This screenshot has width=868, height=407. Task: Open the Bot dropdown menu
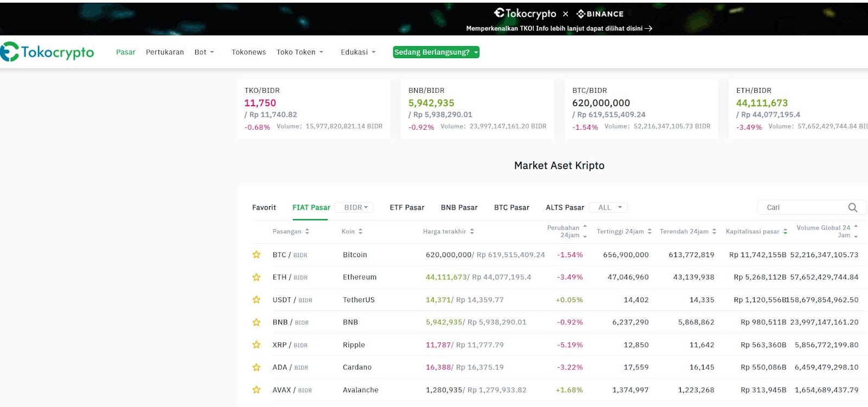tap(204, 52)
